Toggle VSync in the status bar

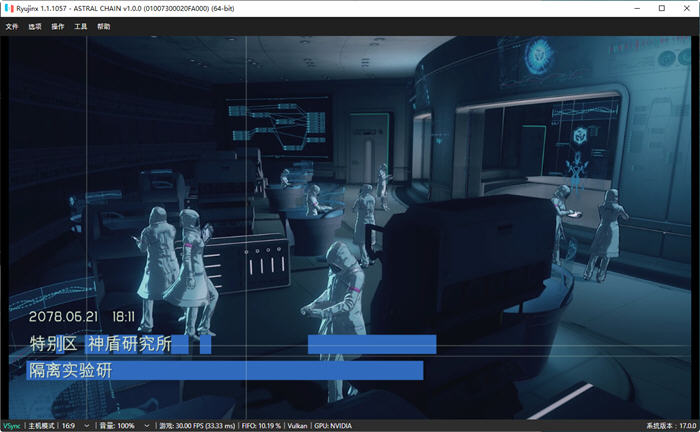(12, 426)
